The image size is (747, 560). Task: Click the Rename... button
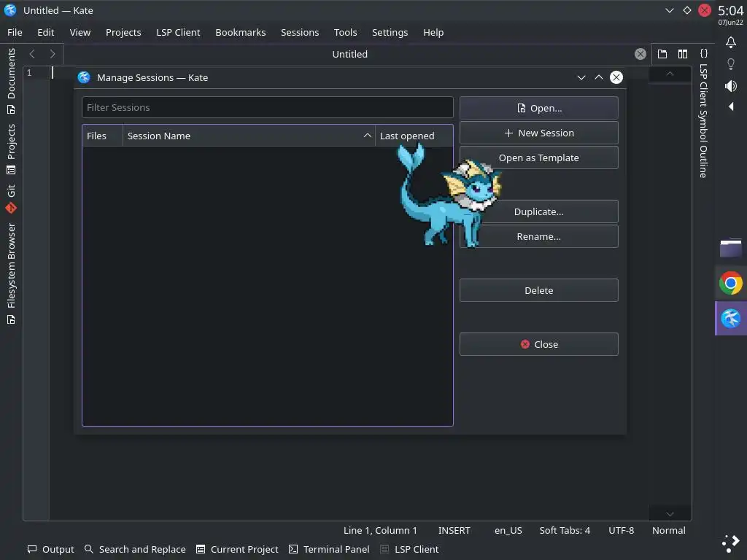point(539,236)
